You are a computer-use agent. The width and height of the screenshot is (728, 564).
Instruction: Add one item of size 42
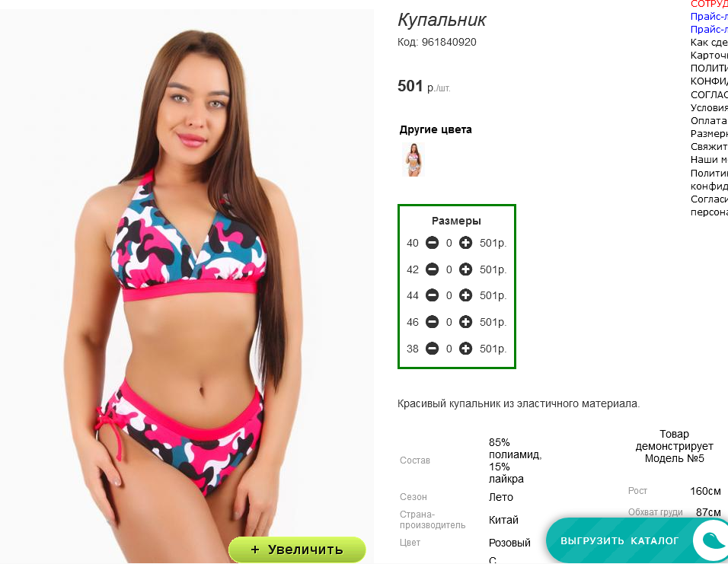point(465,269)
